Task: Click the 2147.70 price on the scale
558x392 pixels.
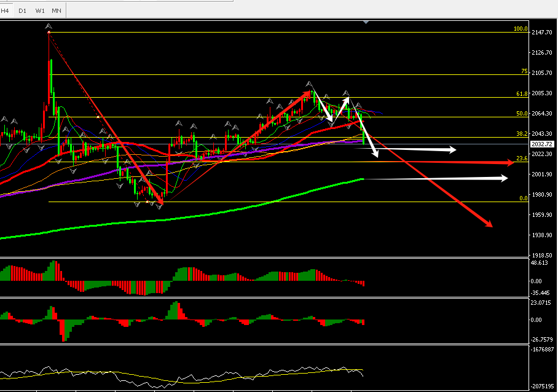Action: click(543, 32)
